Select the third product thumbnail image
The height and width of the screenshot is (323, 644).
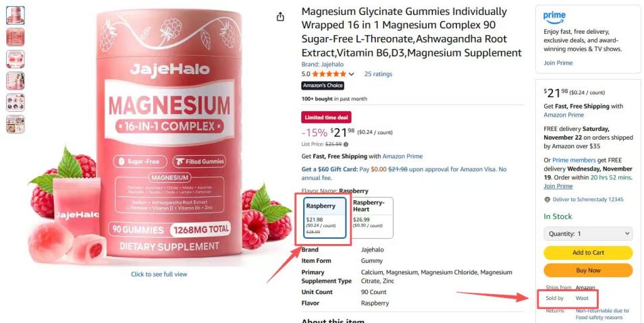(16, 59)
